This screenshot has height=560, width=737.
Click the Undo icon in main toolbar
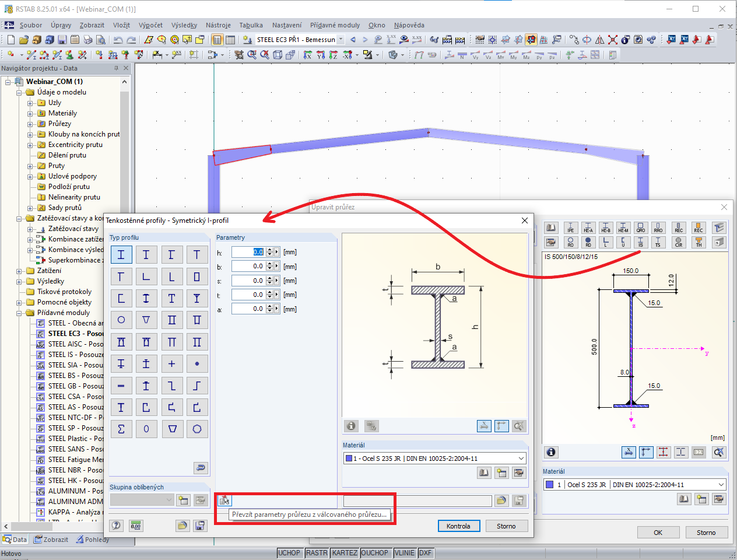[118, 40]
